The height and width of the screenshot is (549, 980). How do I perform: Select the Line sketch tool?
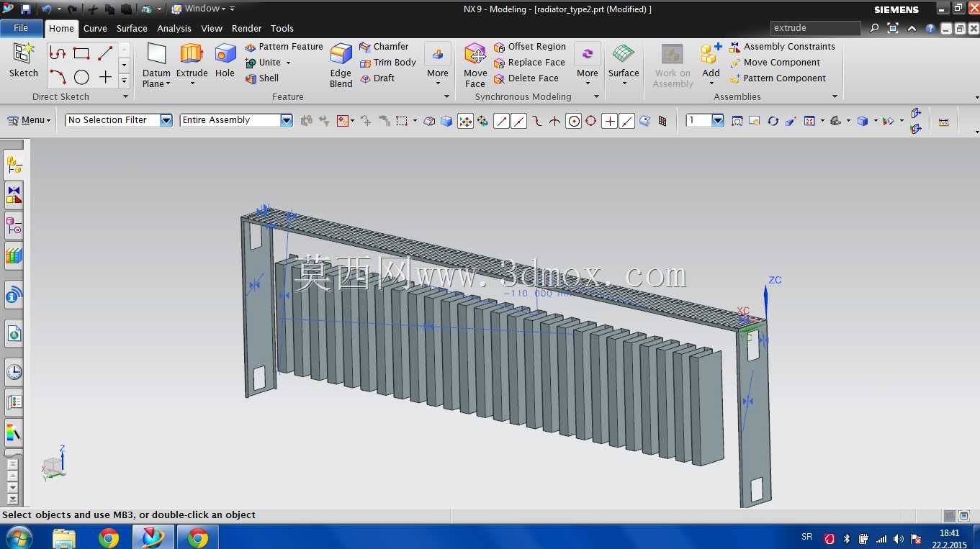pyautogui.click(x=105, y=53)
